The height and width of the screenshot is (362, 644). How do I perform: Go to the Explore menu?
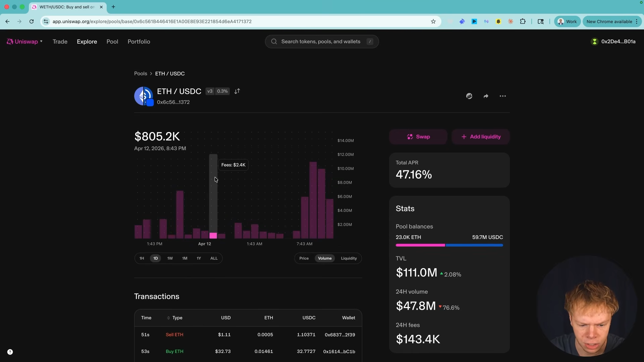[87, 42]
